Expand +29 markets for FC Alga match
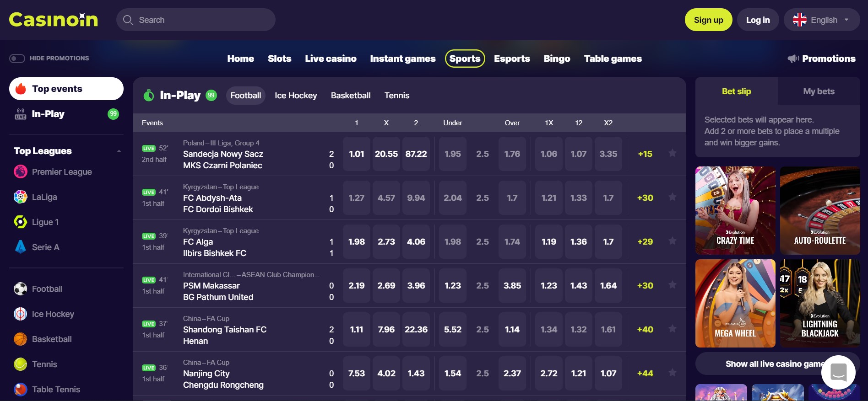 pyautogui.click(x=645, y=242)
